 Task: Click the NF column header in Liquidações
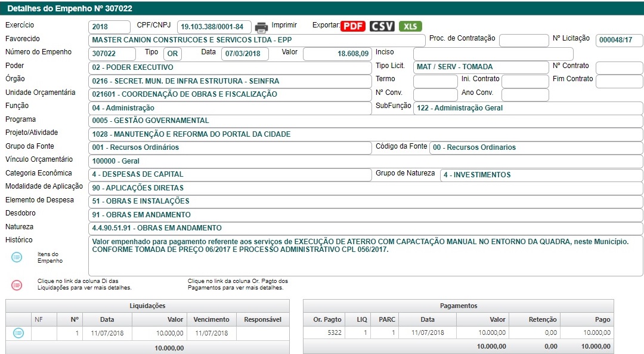tap(44, 319)
